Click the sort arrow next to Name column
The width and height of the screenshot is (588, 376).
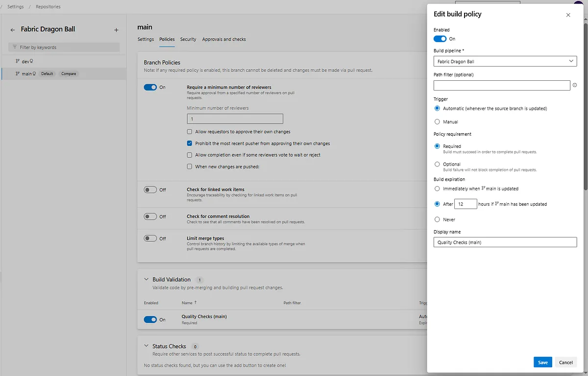click(x=196, y=303)
